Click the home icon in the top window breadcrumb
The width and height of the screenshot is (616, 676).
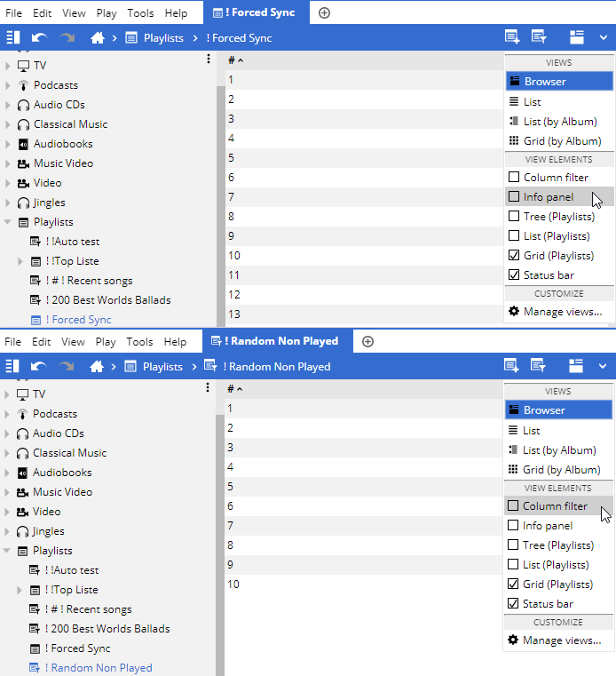(98, 37)
